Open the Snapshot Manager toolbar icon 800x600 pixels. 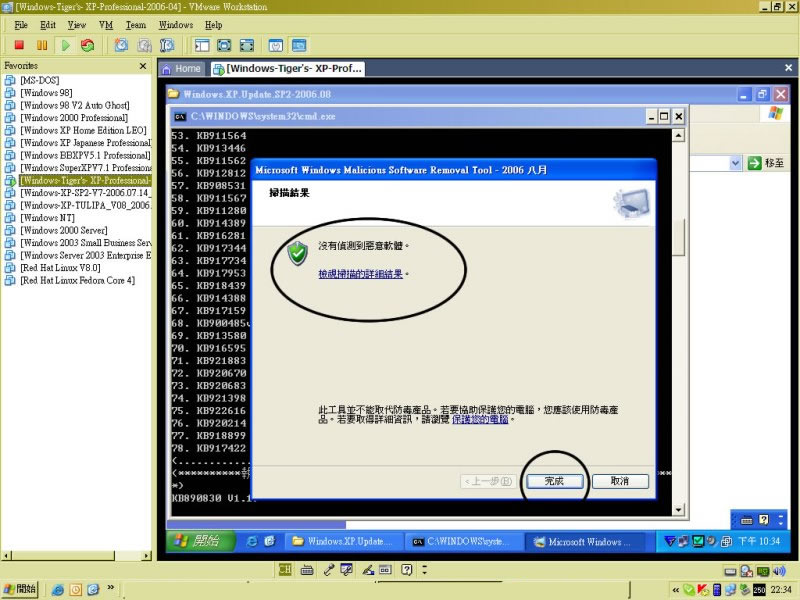[167, 45]
